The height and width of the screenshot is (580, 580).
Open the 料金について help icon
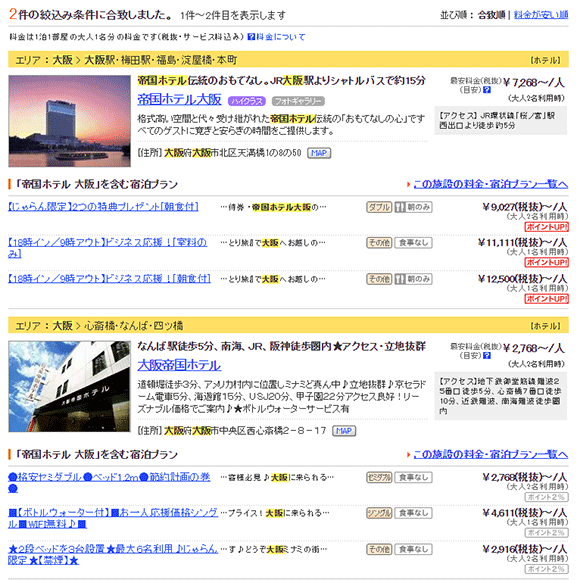pos(251,37)
